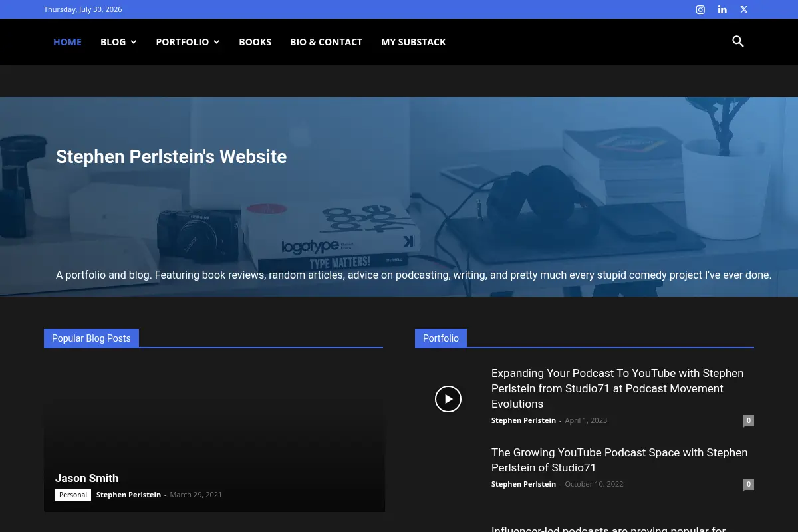Click the Thursday, July 30, 2026 date

point(83,9)
